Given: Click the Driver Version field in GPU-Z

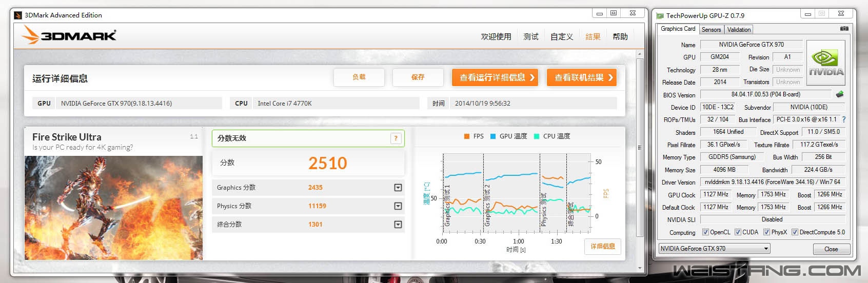Looking at the screenshot, I should (x=773, y=182).
